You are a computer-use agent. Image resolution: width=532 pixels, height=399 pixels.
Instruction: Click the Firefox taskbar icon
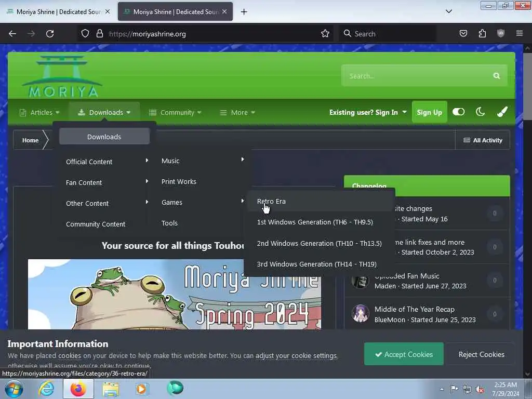[78, 389]
